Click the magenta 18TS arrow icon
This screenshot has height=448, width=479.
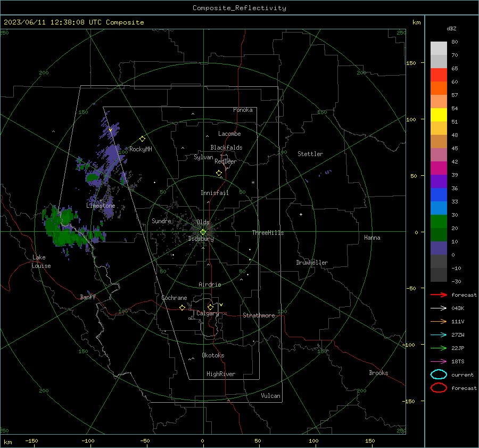point(439,362)
